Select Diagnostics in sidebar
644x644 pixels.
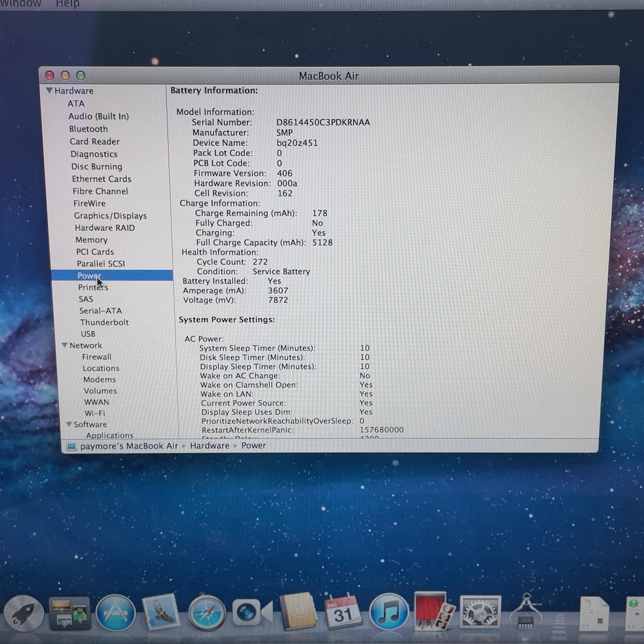(x=93, y=154)
